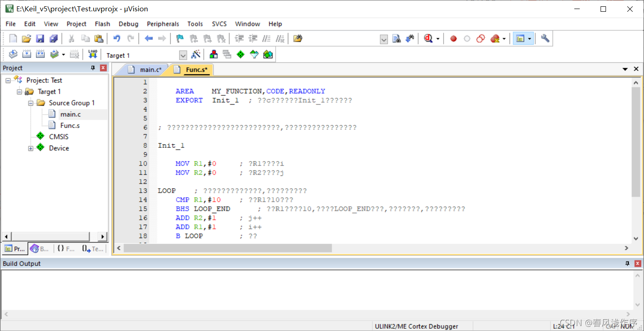Screen dimensions: 644x331
Task: Undo the last edit
Action: coord(117,39)
